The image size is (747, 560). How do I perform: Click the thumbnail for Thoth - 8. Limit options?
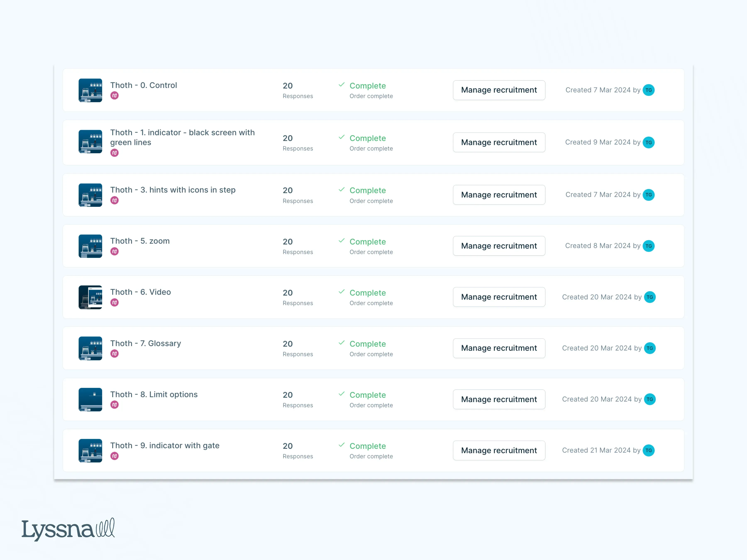(x=90, y=399)
